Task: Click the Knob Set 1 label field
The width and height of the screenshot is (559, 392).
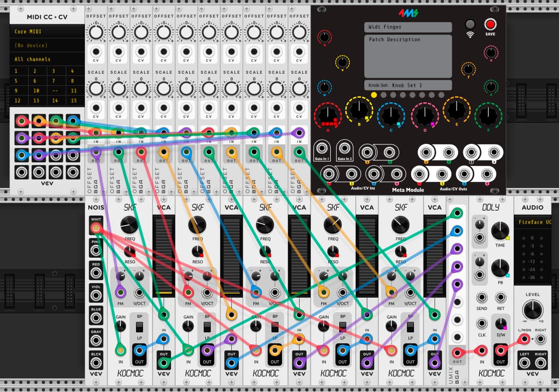Action: tap(408, 85)
